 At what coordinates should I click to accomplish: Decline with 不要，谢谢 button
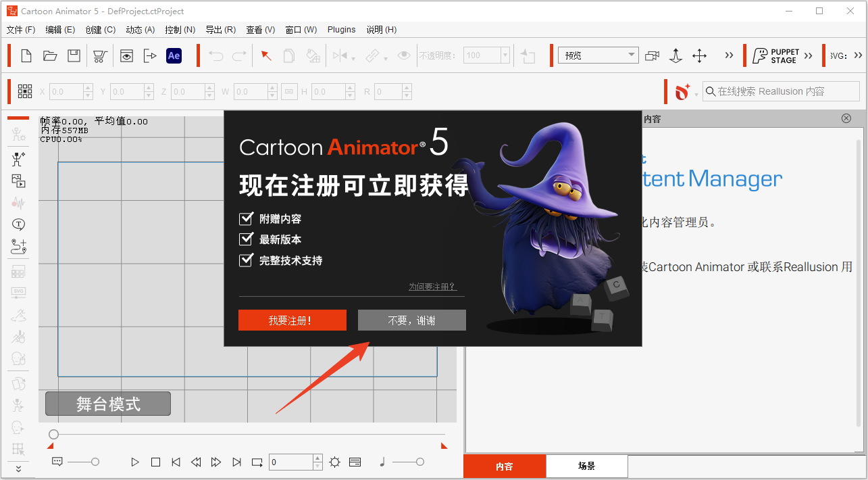click(412, 320)
